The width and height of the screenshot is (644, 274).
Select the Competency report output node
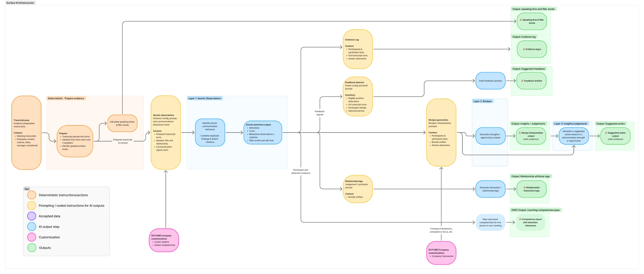coord(531,222)
